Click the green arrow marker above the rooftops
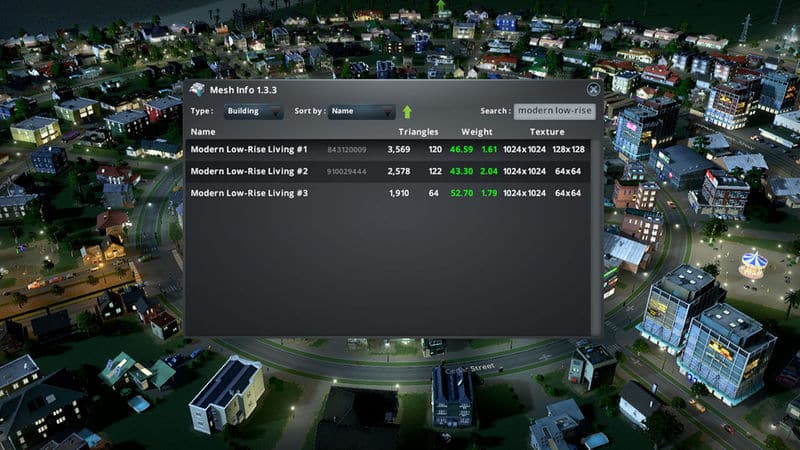This screenshot has width=800, height=450. [x=440, y=7]
